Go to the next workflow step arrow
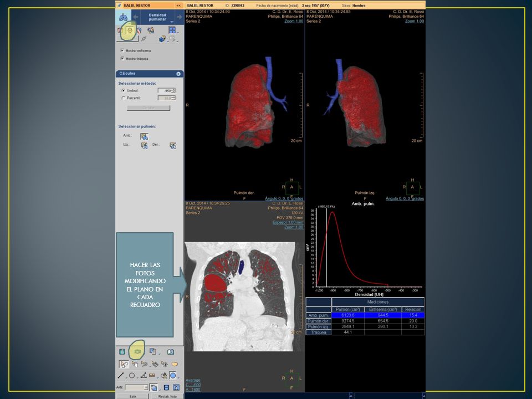532x399 pixels. coord(179,17)
